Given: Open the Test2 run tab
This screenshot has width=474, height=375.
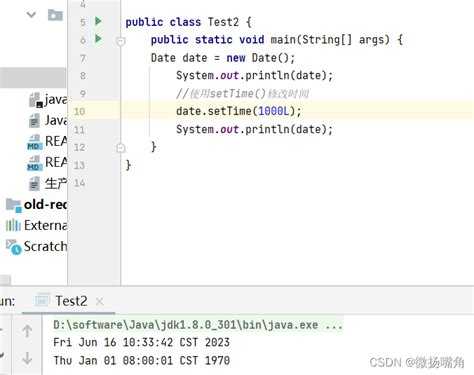Looking at the screenshot, I should click(71, 301).
